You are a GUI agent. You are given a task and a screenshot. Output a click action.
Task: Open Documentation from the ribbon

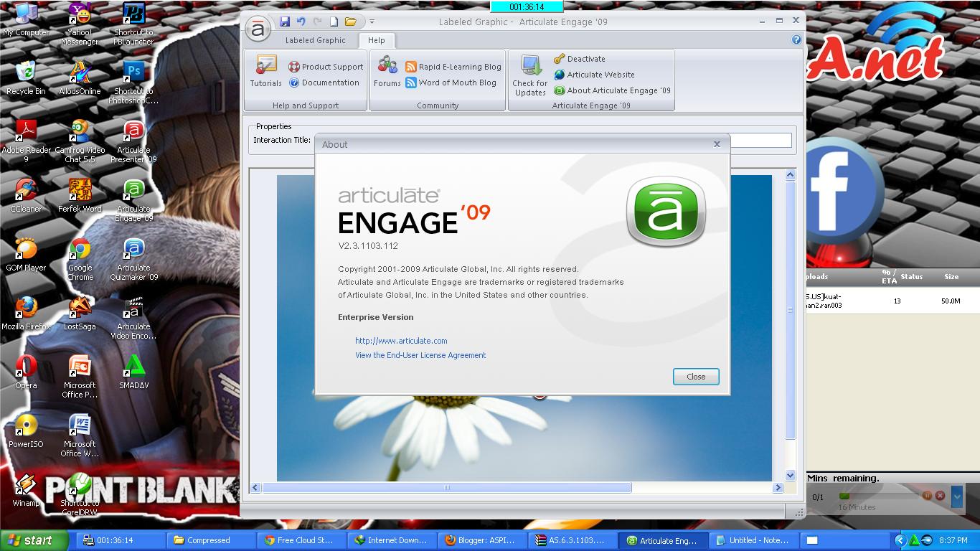pos(324,83)
